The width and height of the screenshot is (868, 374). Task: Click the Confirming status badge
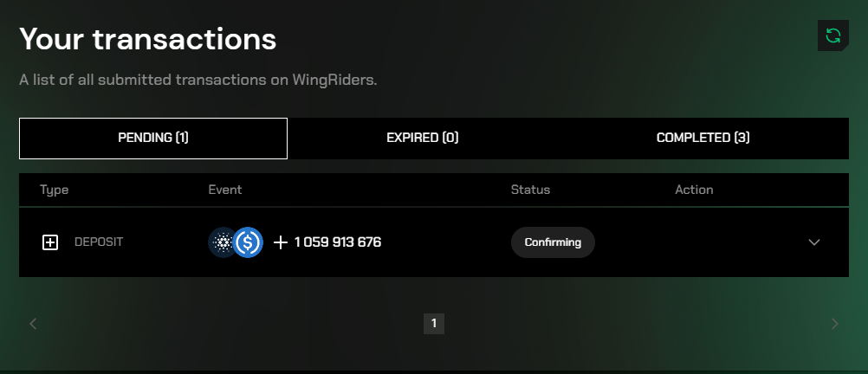click(x=553, y=242)
